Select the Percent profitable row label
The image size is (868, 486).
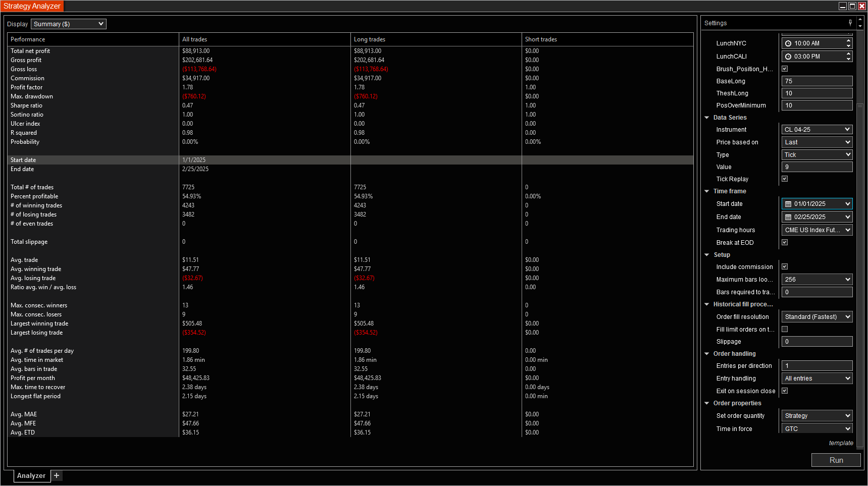point(34,196)
